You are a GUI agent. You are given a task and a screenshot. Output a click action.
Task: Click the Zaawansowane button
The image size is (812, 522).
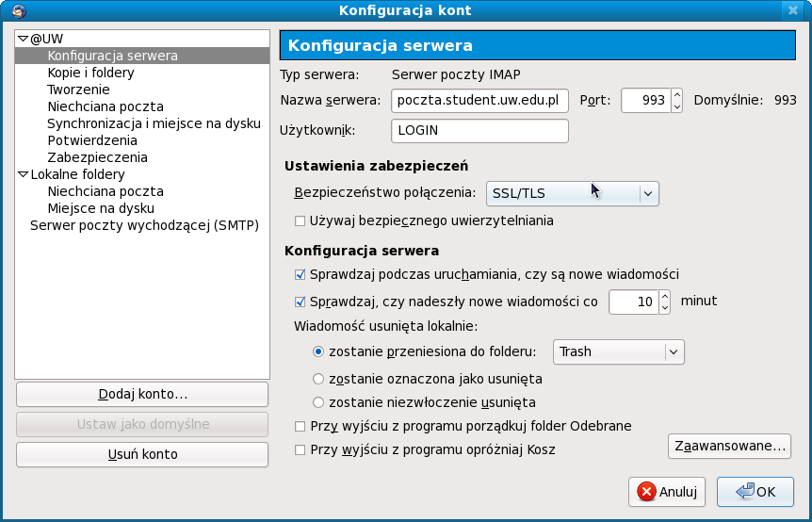click(729, 446)
